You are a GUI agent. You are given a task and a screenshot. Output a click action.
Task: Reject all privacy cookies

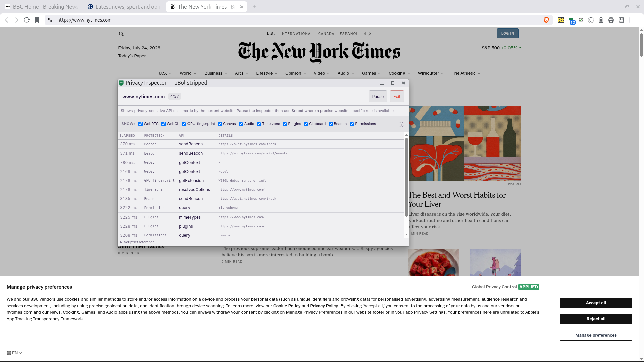pos(596,319)
